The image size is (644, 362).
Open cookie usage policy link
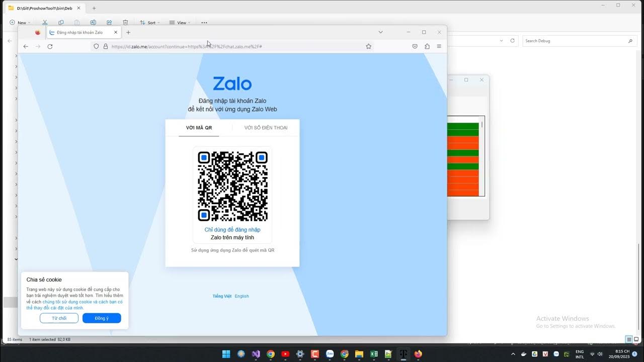pos(74,305)
